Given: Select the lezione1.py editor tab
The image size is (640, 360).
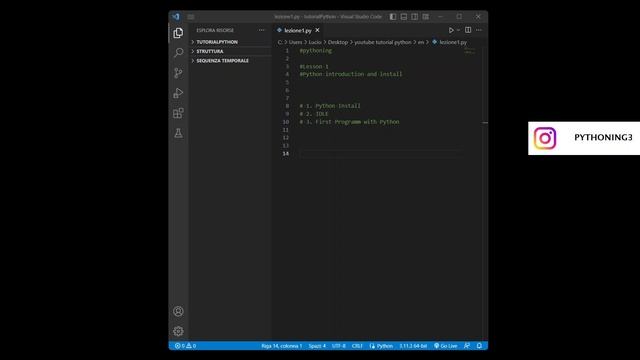Looking at the screenshot, I should point(298,30).
